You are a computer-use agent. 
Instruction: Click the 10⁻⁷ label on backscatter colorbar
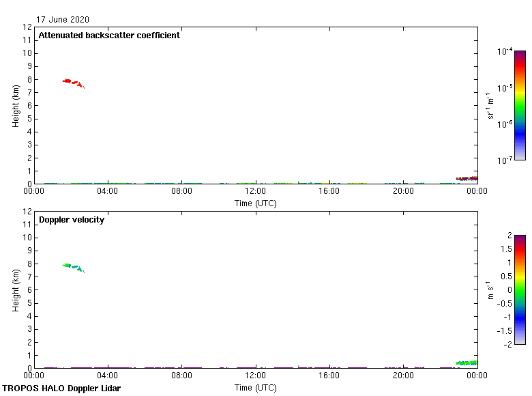[505, 160]
